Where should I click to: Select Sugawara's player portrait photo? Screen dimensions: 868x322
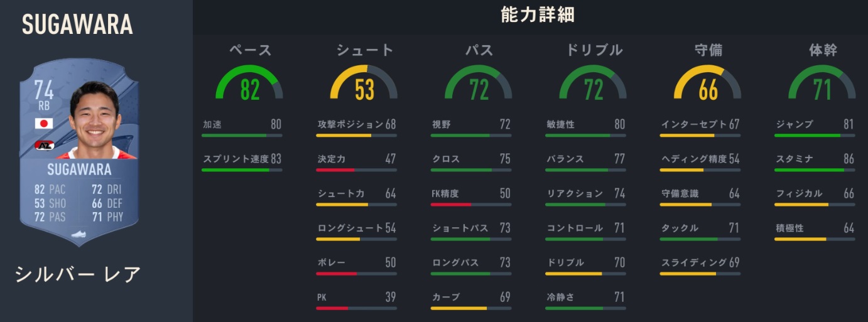[94, 119]
